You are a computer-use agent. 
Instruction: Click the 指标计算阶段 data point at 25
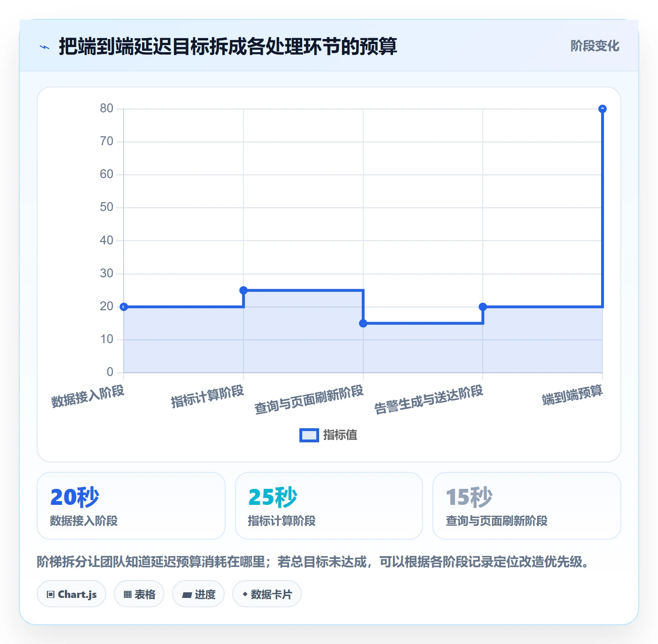(243, 291)
